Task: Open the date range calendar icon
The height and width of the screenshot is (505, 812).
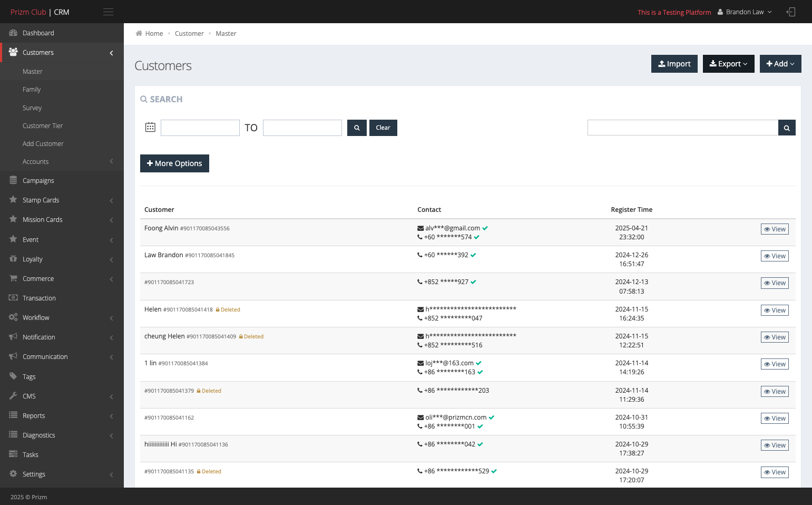Action: tap(150, 127)
